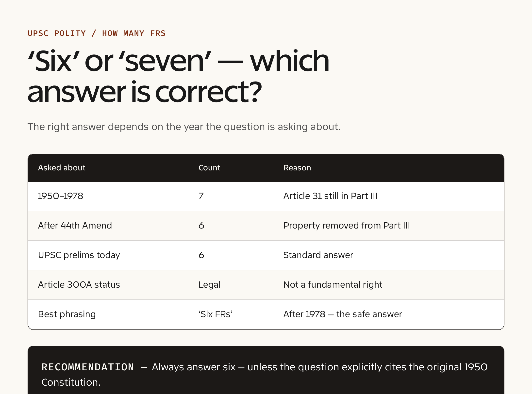Click the UPSC POLITY / HOW MANY FRS breadcrumb

[97, 33]
